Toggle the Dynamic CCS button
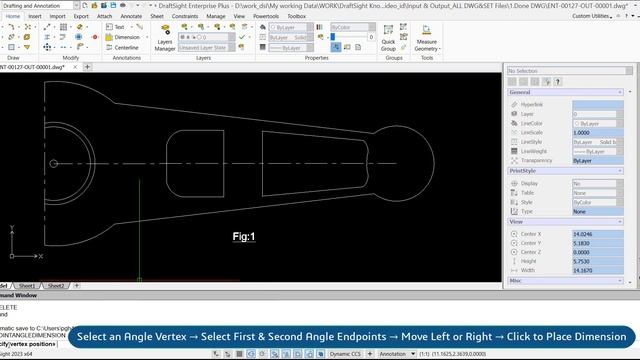 tap(345, 354)
